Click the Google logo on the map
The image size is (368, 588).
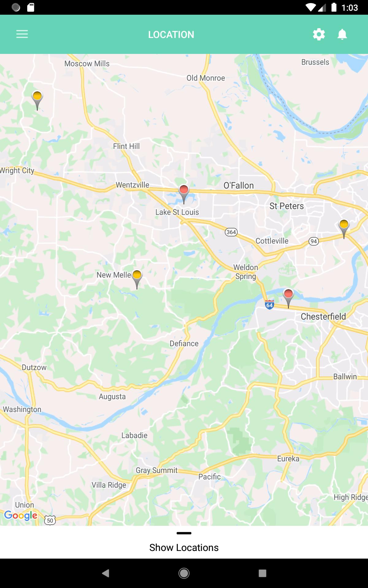point(21,516)
